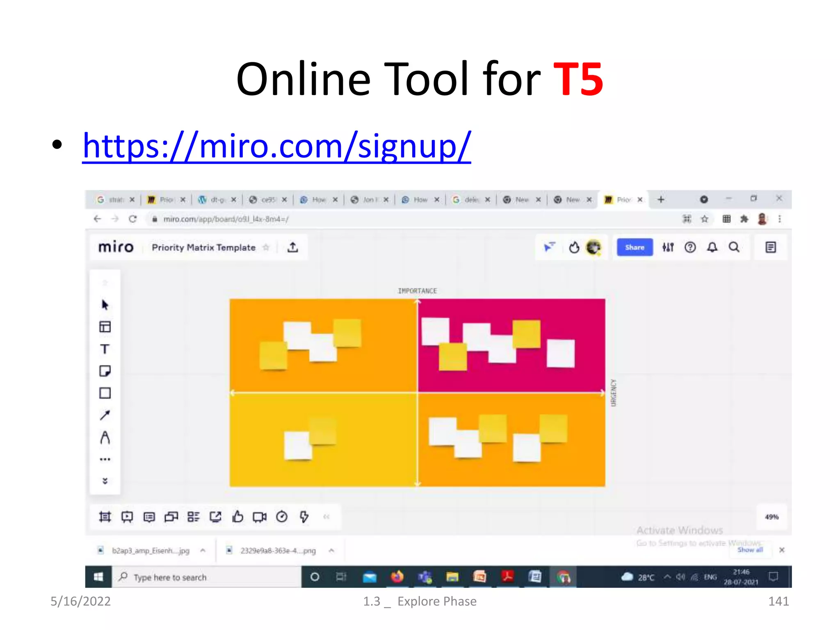This screenshot has width=840, height=630.
Task: Click the Priority Matrix Template board title
Action: click(x=203, y=247)
